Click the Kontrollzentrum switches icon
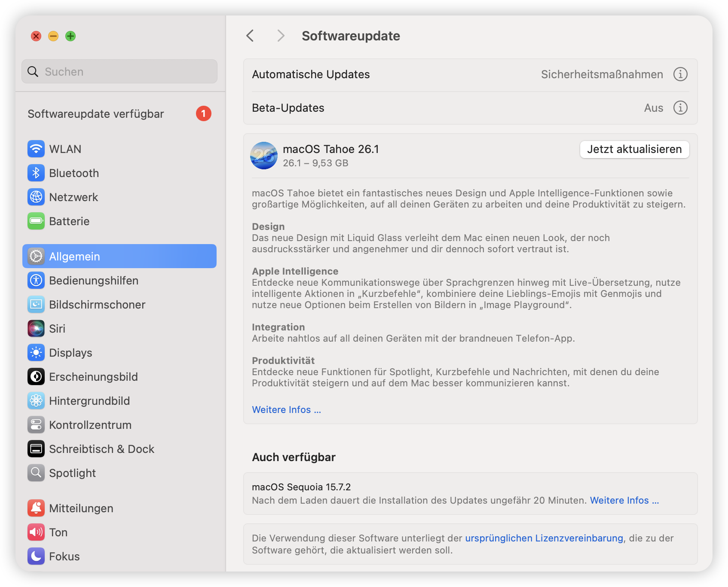 (x=36, y=425)
